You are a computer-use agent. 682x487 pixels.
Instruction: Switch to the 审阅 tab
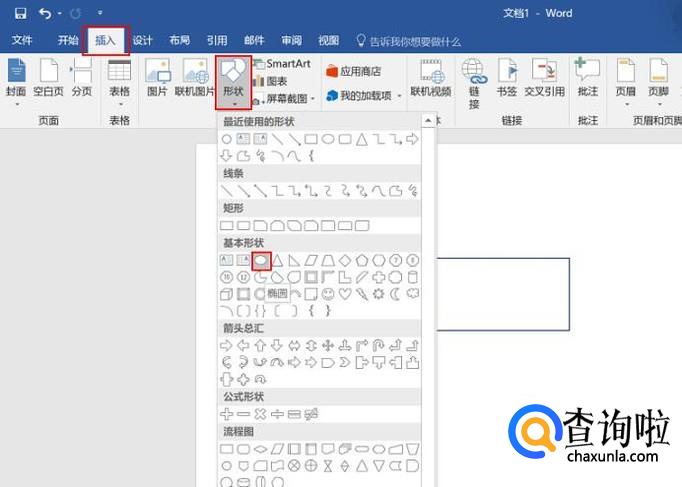click(291, 40)
